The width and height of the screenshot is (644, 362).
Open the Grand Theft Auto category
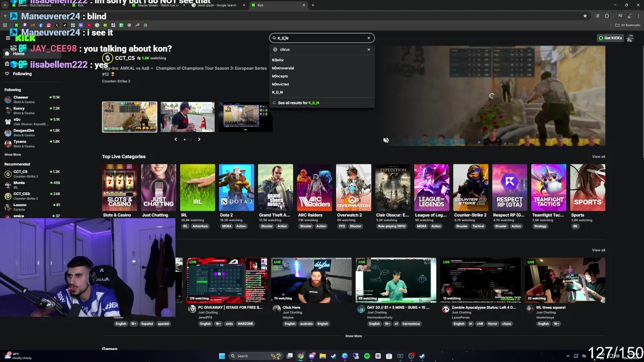pyautogui.click(x=275, y=187)
